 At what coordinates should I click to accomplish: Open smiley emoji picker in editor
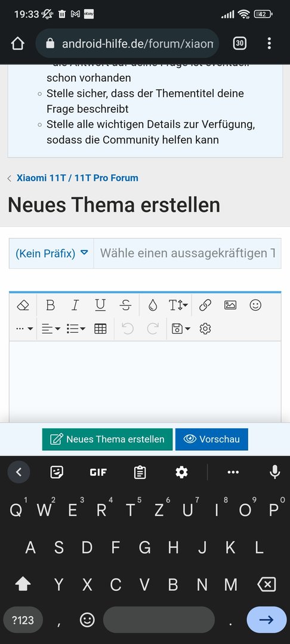click(x=255, y=305)
